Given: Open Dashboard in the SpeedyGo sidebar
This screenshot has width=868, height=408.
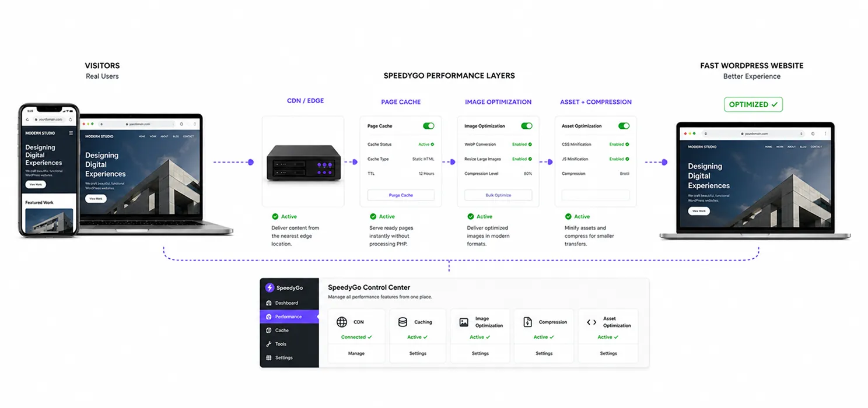Looking at the screenshot, I should [x=289, y=303].
